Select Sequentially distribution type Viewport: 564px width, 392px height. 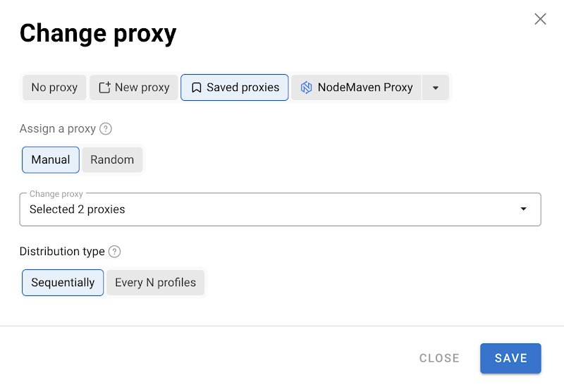click(63, 283)
